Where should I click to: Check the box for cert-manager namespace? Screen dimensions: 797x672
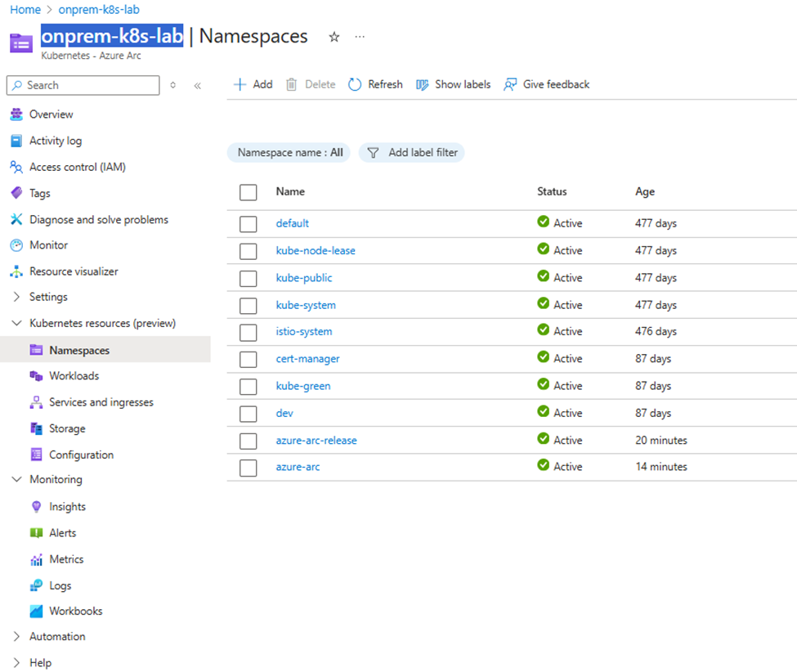tap(248, 360)
